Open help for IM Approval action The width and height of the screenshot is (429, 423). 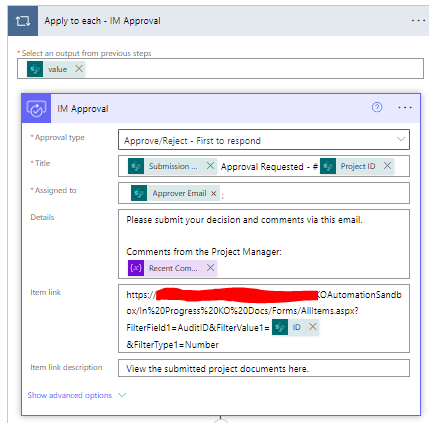377,107
